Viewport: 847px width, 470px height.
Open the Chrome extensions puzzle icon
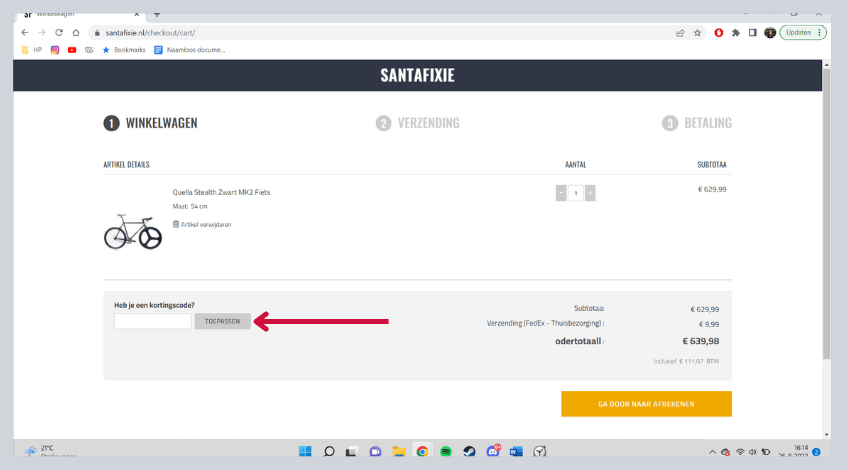tap(736, 32)
